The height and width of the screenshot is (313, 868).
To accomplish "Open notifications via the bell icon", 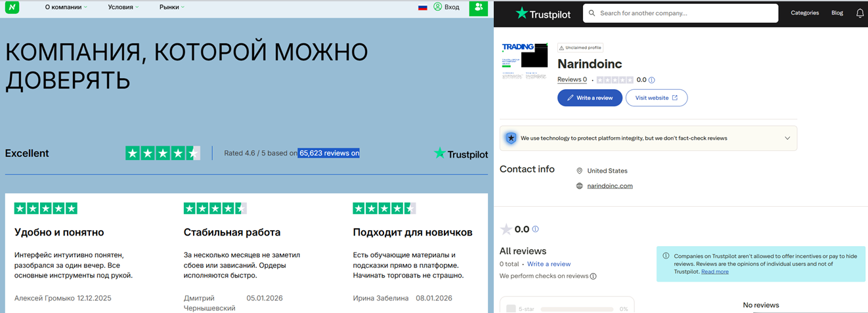I will 859,13.
